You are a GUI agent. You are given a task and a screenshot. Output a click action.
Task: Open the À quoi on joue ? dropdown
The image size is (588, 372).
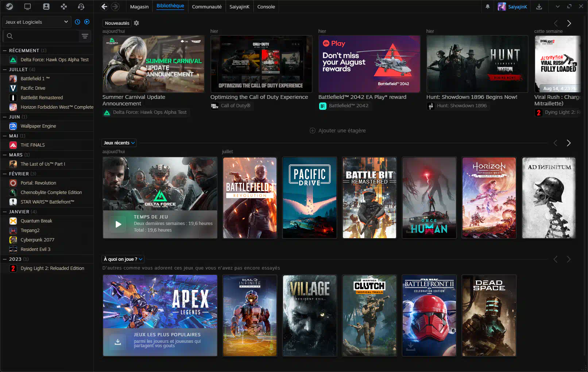tap(123, 259)
